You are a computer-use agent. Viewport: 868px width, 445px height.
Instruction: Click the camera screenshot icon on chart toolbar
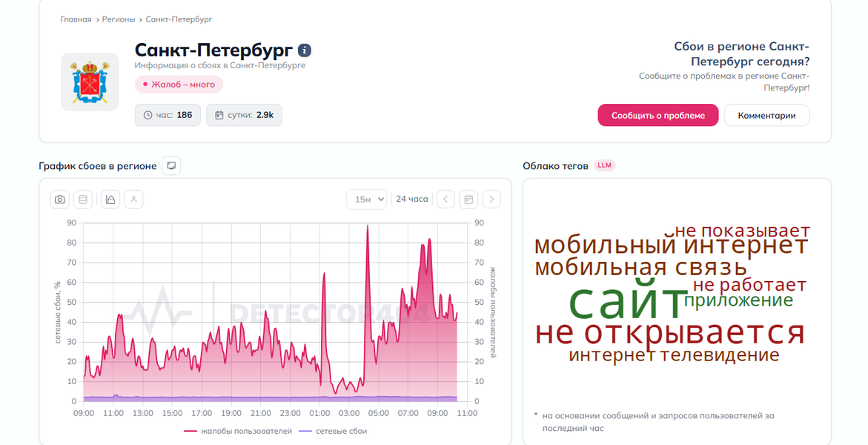pos(60,200)
